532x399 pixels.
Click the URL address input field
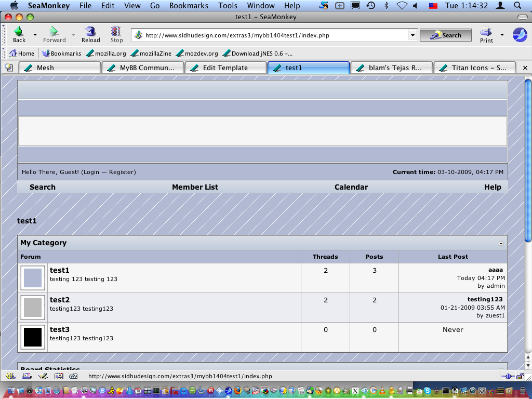click(270, 35)
